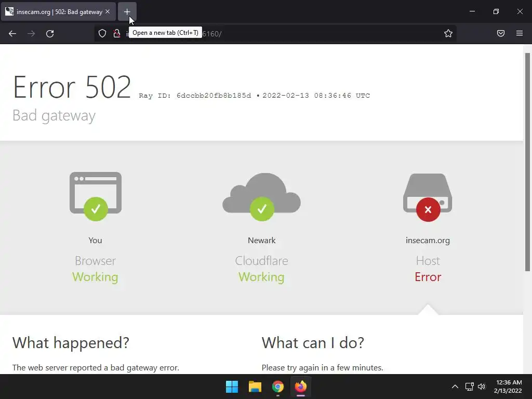Open clock and date panel
This screenshot has width=532, height=399.
[x=508, y=387]
